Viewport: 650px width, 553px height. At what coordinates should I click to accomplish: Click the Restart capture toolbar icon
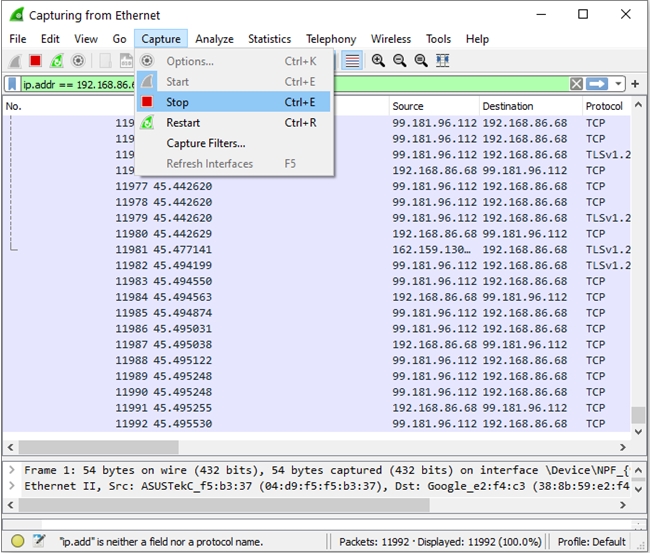coord(57,61)
